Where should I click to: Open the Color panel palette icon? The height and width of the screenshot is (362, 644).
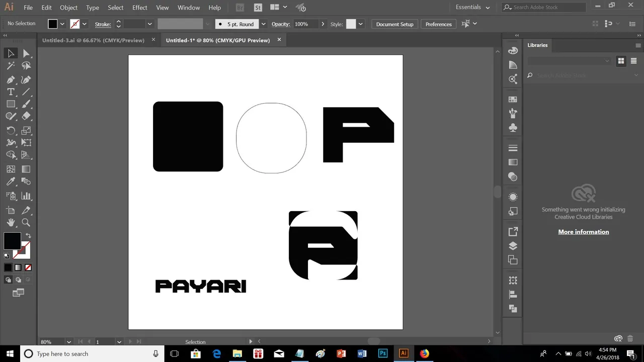click(513, 50)
